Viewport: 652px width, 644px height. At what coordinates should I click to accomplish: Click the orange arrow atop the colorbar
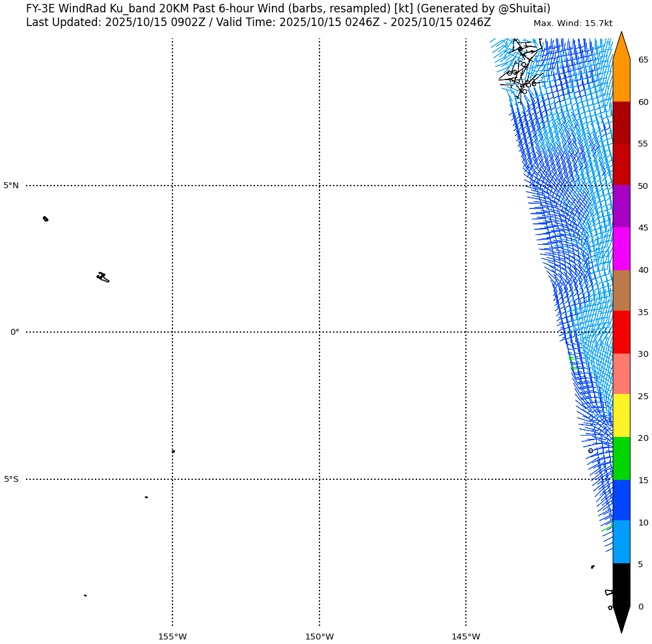(621, 47)
